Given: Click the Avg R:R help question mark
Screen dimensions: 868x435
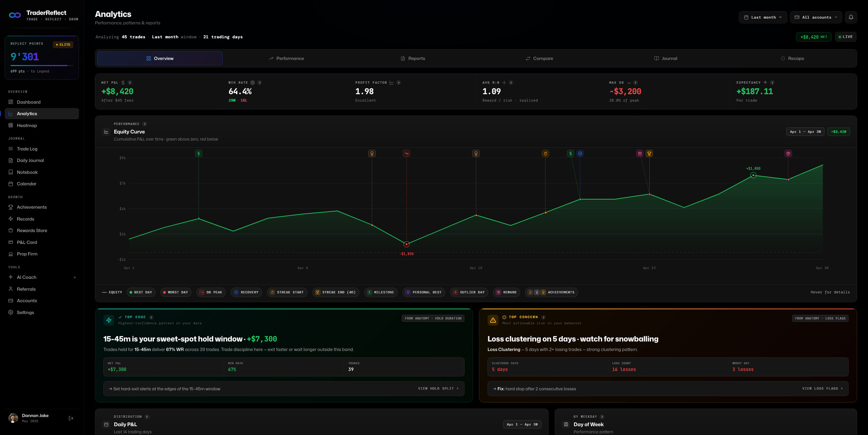Looking at the screenshot, I should click(x=511, y=83).
